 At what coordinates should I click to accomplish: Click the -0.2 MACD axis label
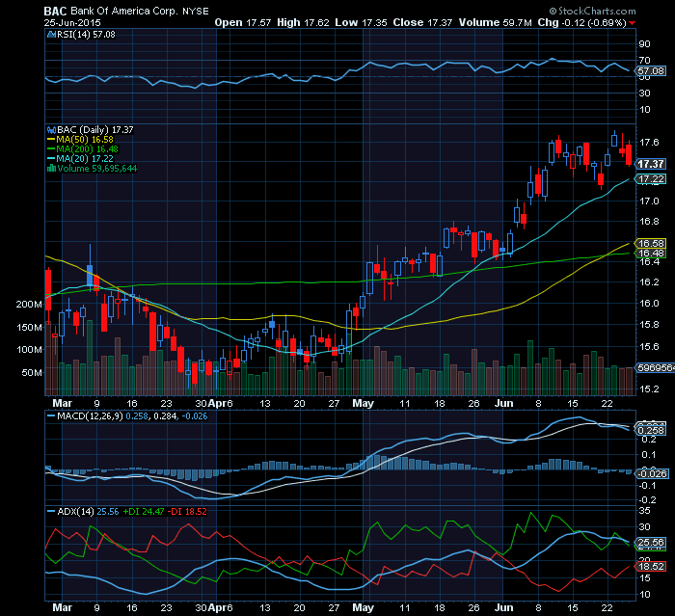click(648, 500)
